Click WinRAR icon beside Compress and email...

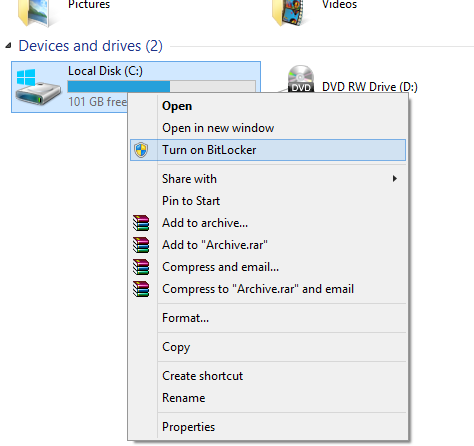[x=141, y=267]
